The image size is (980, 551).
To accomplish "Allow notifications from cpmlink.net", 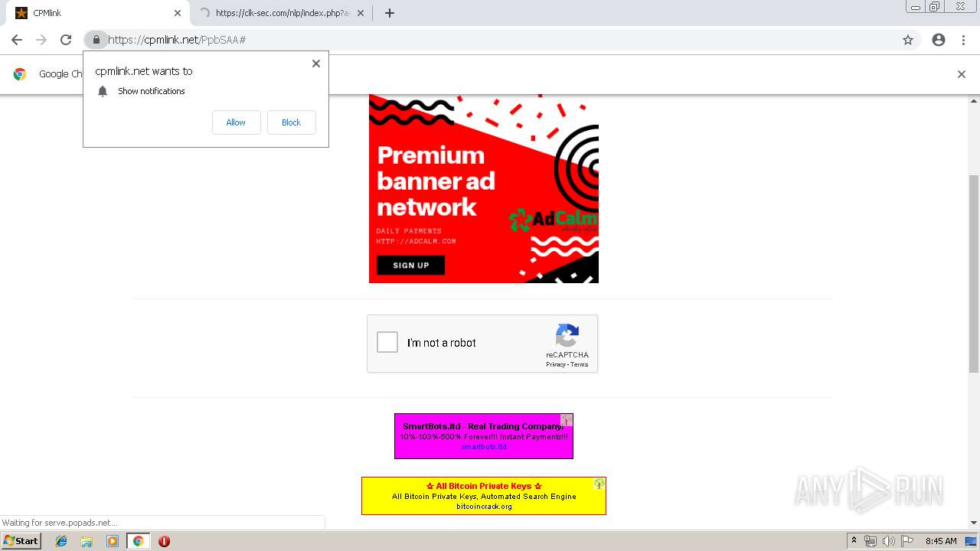I will (236, 122).
